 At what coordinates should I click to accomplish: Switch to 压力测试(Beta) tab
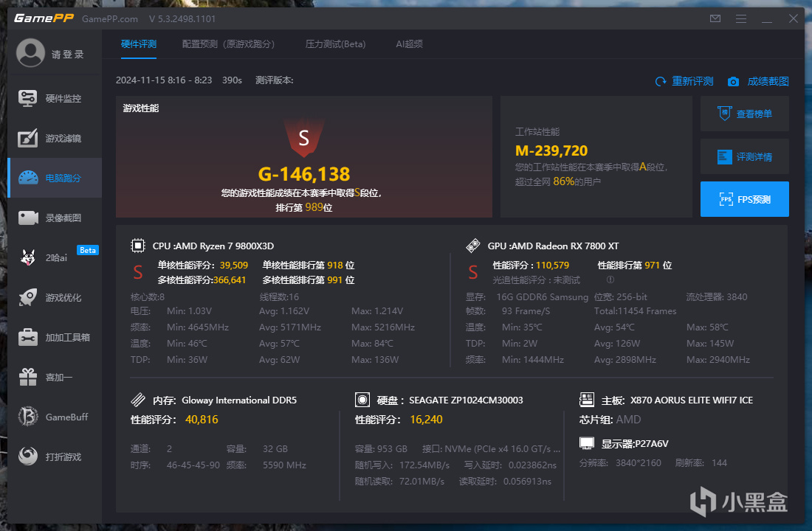pos(336,44)
